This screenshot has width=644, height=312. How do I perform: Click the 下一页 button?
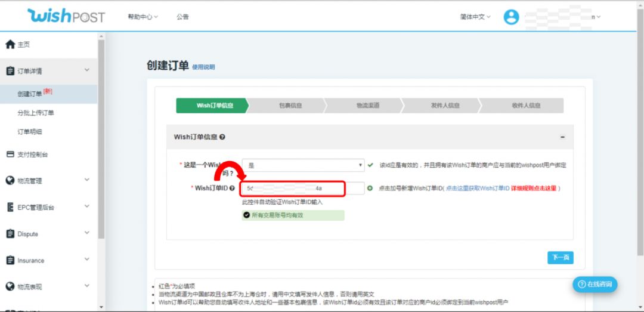560,258
